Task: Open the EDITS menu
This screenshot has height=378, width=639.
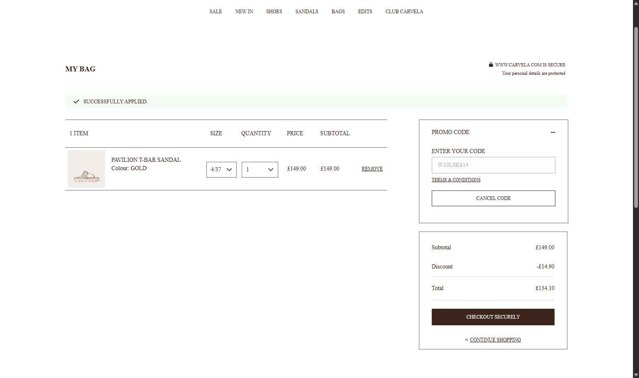Action: click(x=365, y=11)
